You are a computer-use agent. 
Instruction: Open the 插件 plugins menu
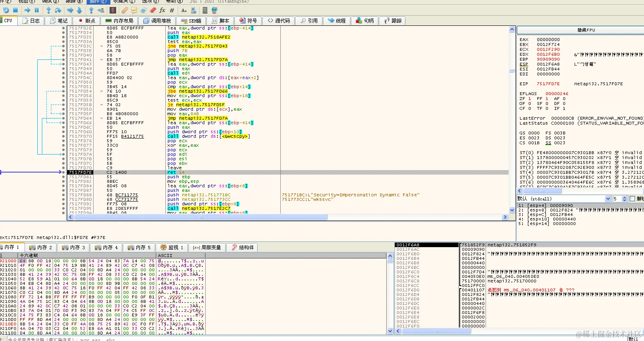pos(98,1)
